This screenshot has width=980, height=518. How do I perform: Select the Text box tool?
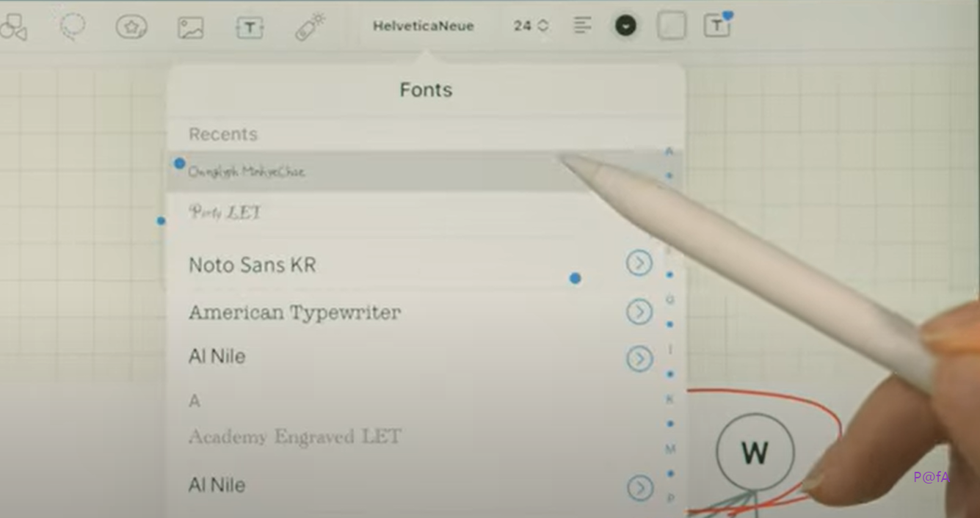[x=250, y=28]
